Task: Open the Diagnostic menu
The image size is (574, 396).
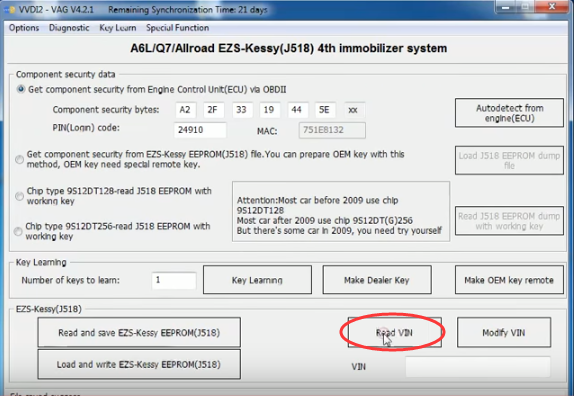Action: click(69, 28)
